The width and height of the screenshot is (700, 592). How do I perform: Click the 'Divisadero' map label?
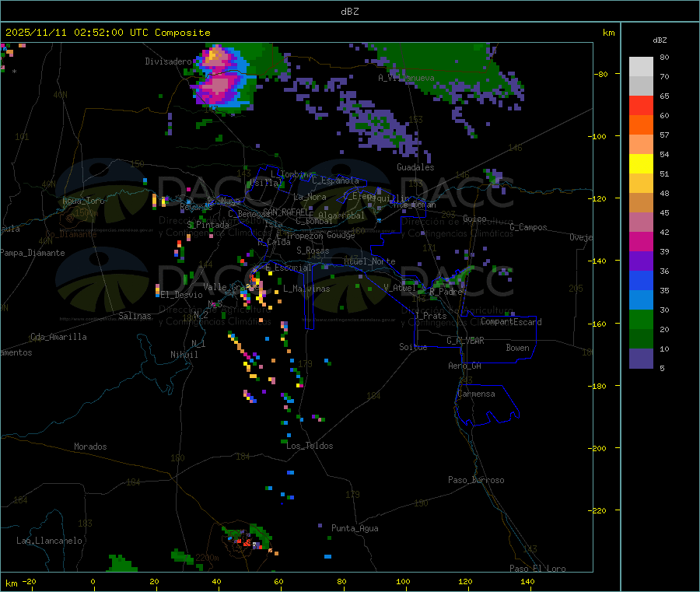pyautogui.click(x=168, y=61)
